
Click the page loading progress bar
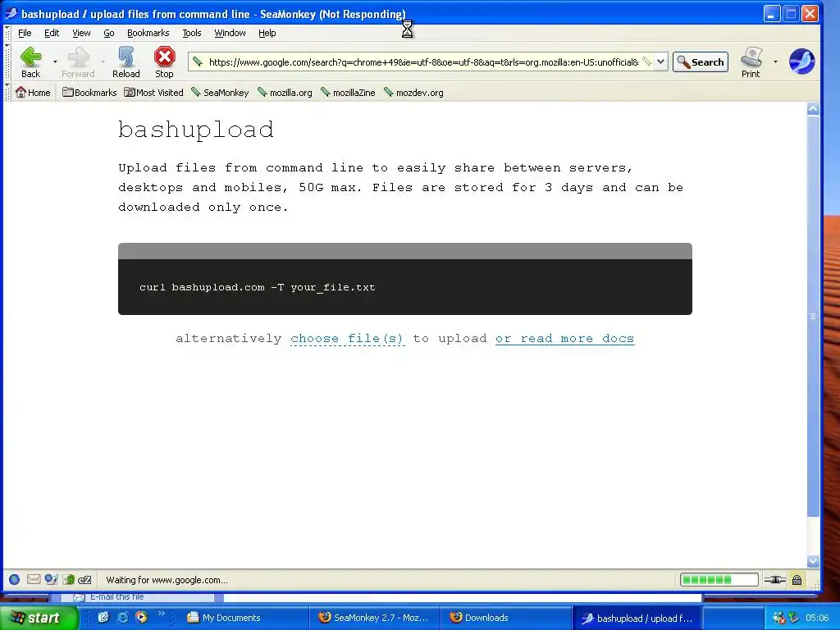tap(719, 580)
